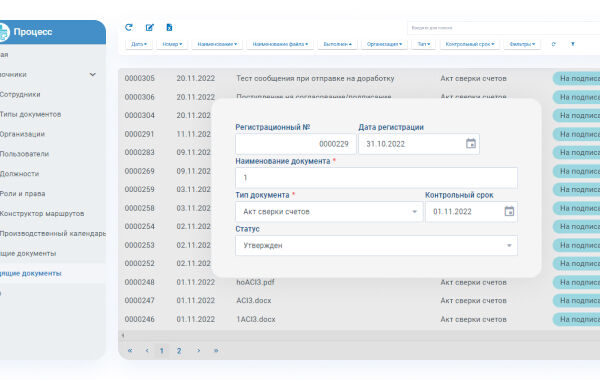Open the Номер column filter dropdown
The width and height of the screenshot is (600, 380).
[172, 44]
